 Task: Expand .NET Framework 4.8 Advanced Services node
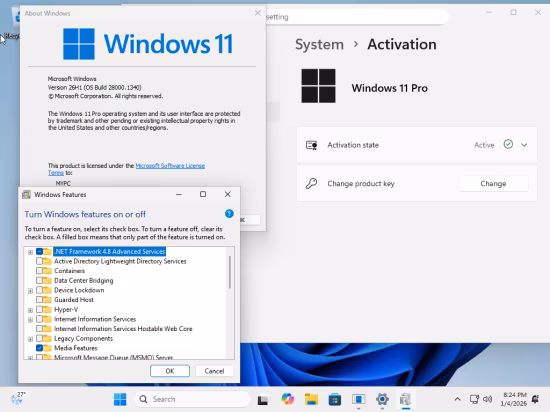[31, 252]
